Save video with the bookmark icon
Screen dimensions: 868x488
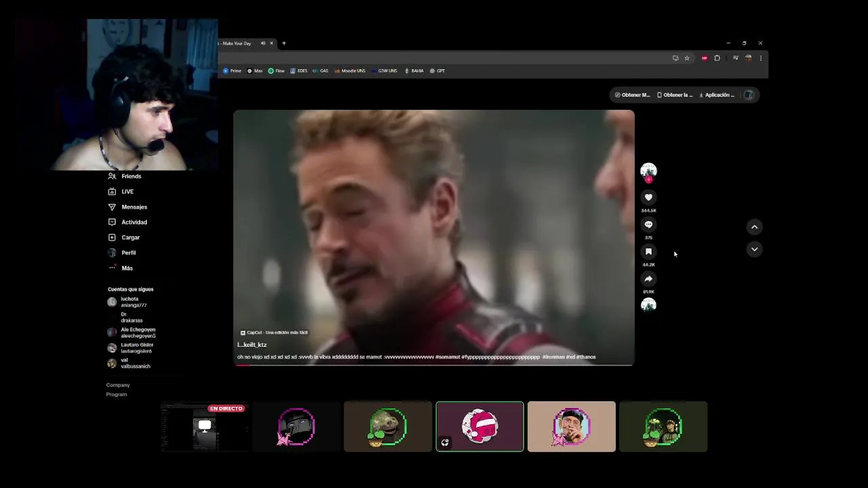648,251
